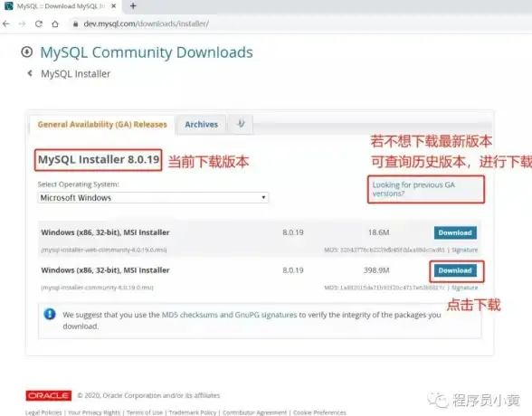The width and height of the screenshot is (532, 416).
Task: Open Cookie Preferences footer link
Action: 319,412
